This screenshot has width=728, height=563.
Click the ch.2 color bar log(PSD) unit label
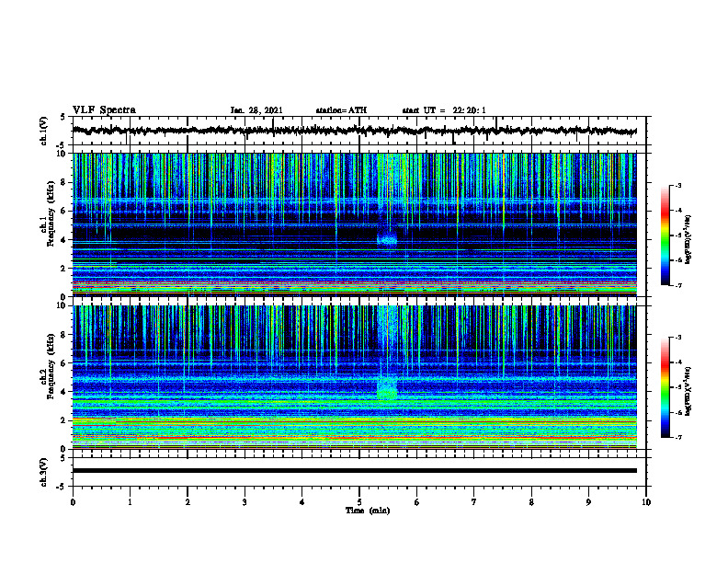[x=688, y=391]
